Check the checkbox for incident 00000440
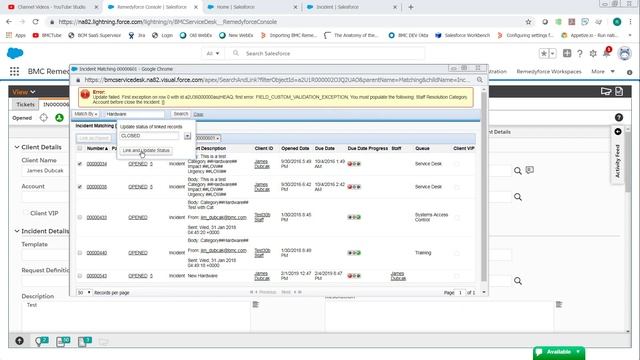 point(80,253)
